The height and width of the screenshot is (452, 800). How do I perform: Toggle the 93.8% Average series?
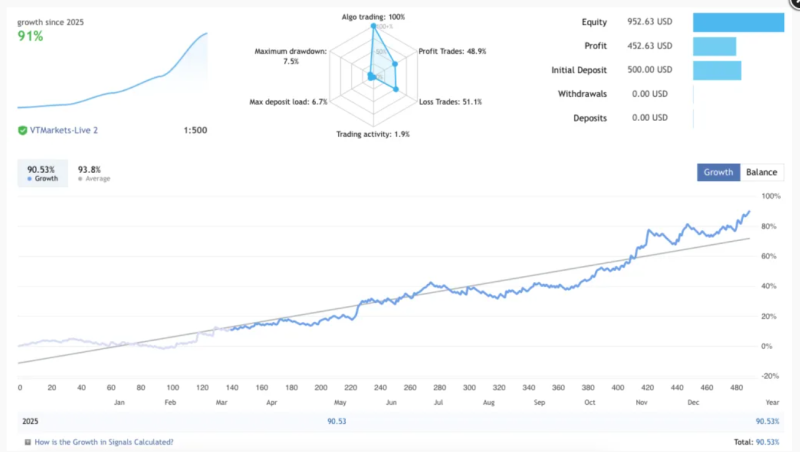(94, 173)
